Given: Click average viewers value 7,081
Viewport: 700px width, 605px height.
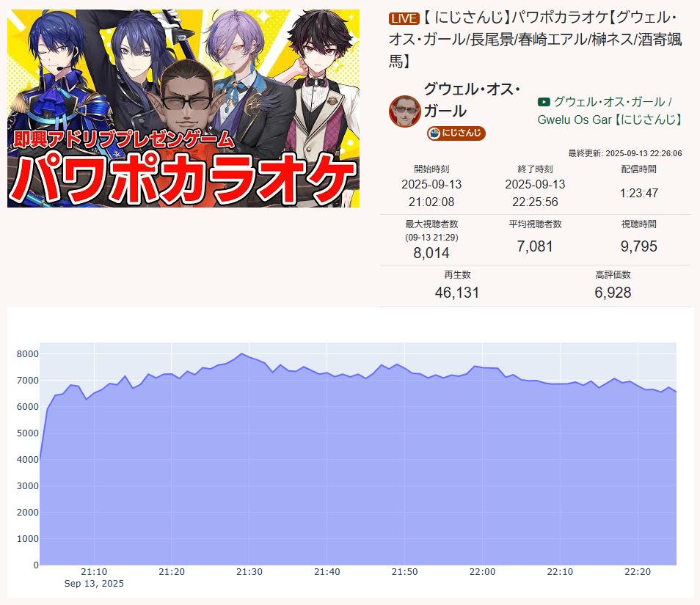Looking at the screenshot, I should tap(535, 246).
